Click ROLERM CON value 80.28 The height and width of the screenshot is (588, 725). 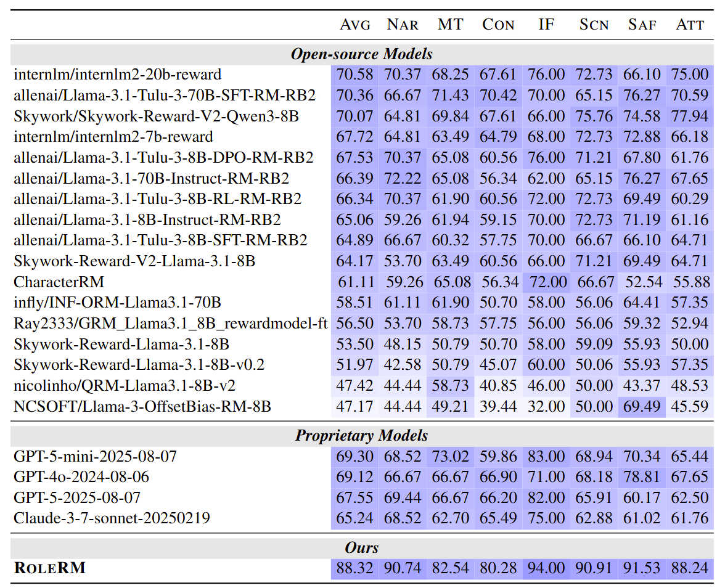click(x=498, y=568)
